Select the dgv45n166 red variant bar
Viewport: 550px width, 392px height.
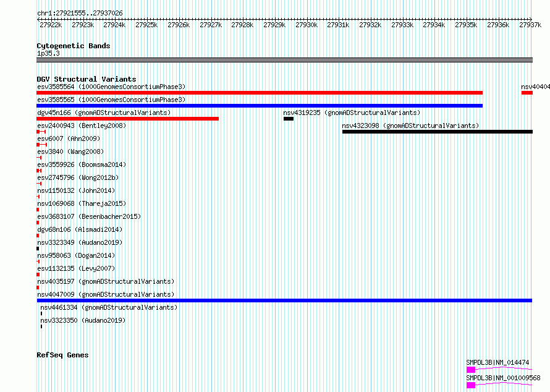click(x=128, y=119)
